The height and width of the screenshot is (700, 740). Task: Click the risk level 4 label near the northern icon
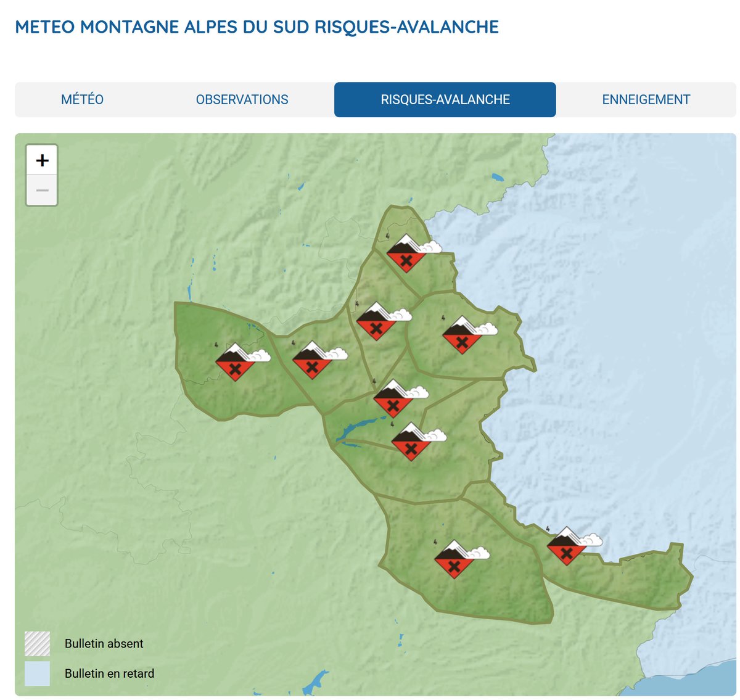click(x=387, y=234)
